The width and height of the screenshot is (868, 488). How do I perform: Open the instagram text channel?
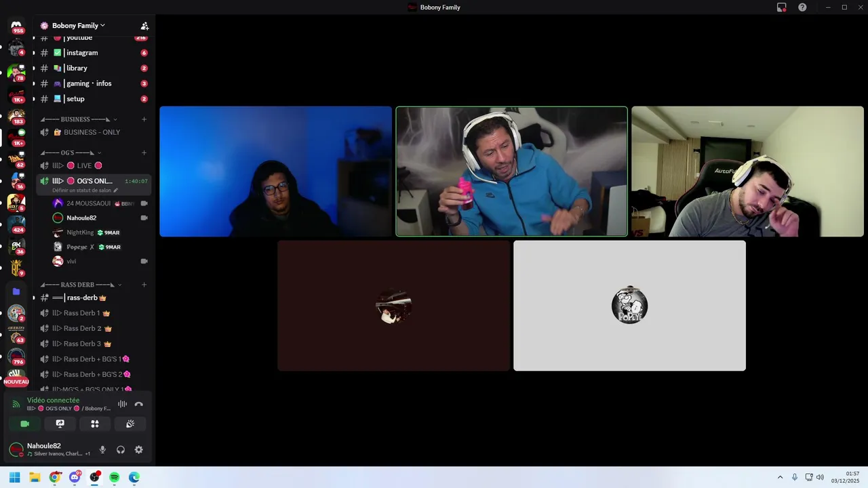tap(94, 53)
